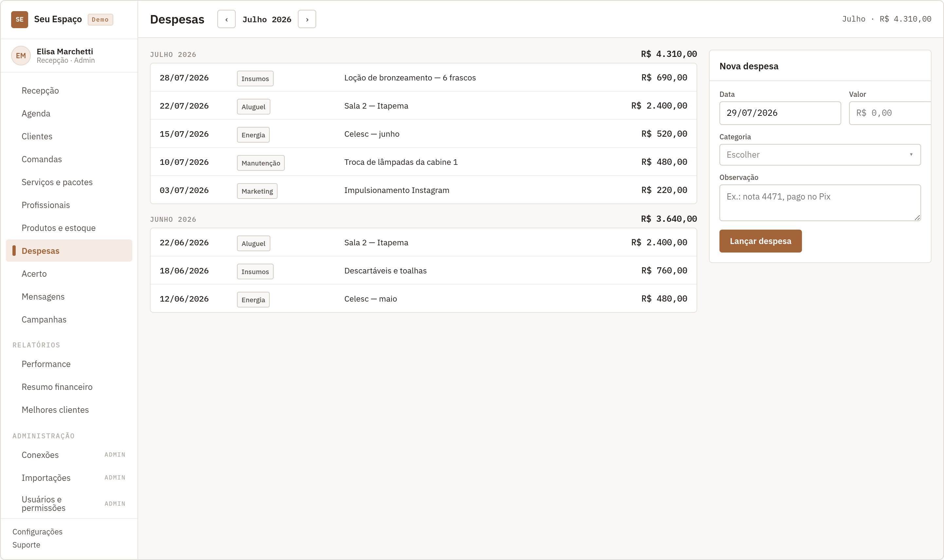Open Importações admin page
The image size is (944, 560).
[x=69, y=478]
